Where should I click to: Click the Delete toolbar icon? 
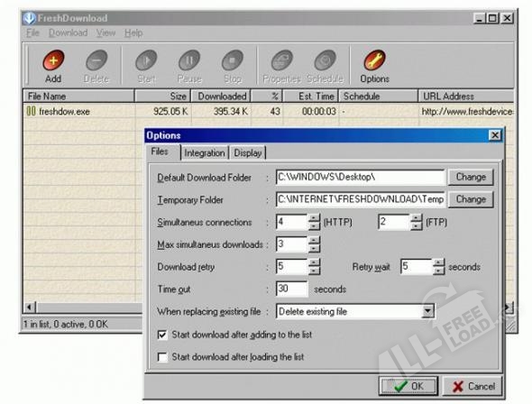tap(96, 60)
